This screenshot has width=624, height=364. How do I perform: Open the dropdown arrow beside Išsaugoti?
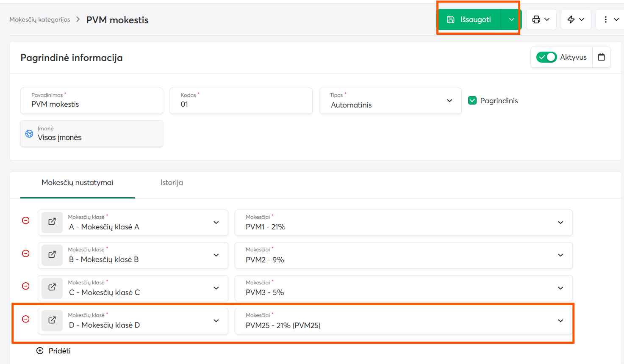511,19
